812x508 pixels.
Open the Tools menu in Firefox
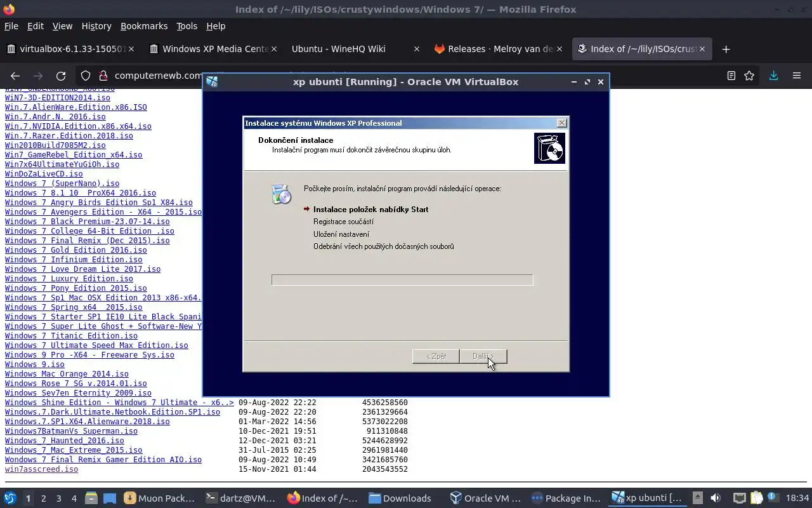(x=187, y=26)
